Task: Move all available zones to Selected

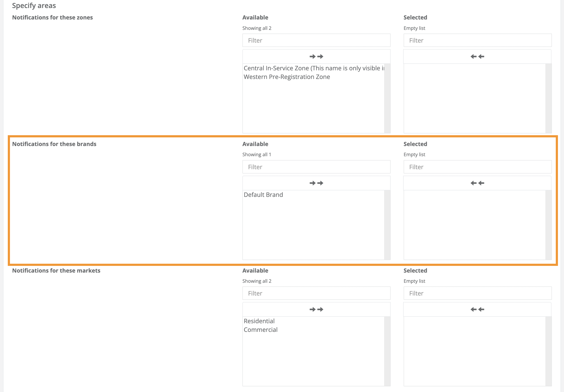Action: [x=316, y=56]
